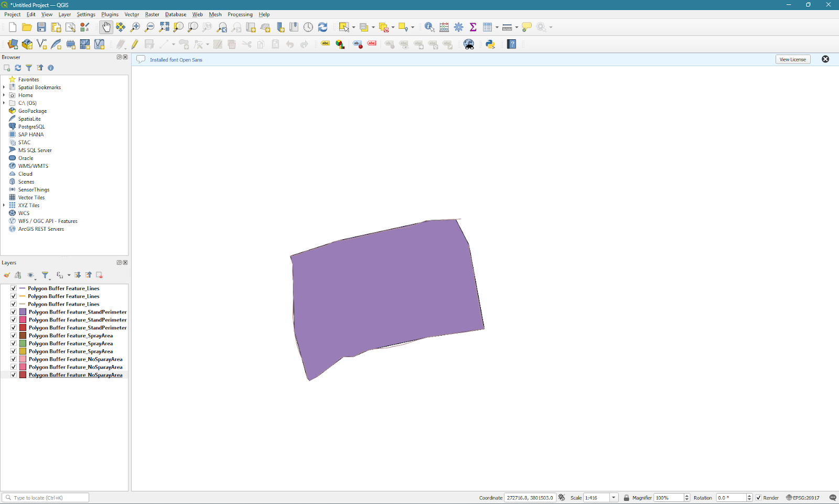Open the log Messages speech bubble icon
The width and height of the screenshot is (839, 504).
(833, 498)
